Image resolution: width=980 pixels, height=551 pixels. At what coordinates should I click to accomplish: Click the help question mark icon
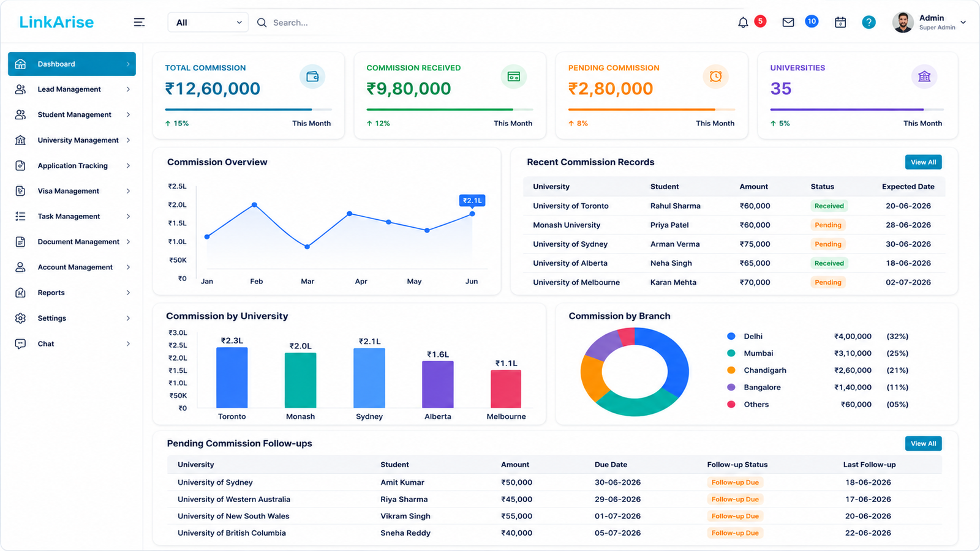(869, 23)
